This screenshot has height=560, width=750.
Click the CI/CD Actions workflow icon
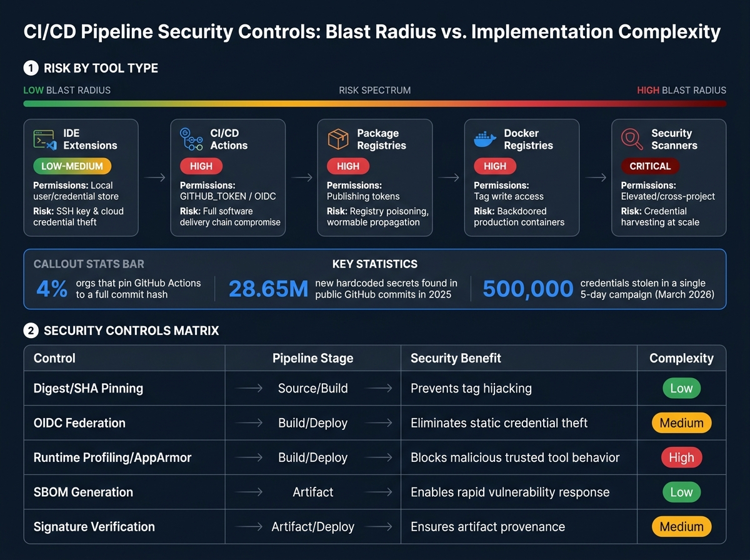click(191, 139)
